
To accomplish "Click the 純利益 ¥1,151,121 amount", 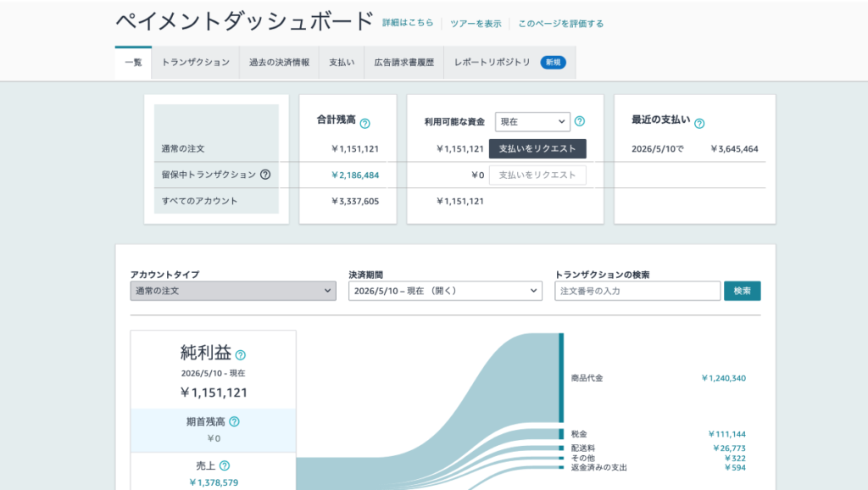I will 214,393.
